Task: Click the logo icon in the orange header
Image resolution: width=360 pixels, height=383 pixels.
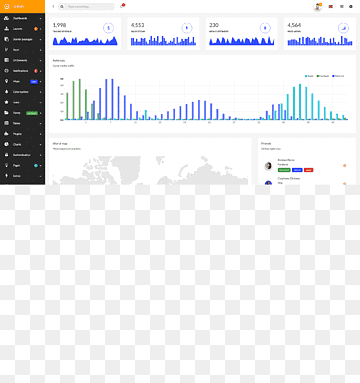Action: tap(6, 6)
